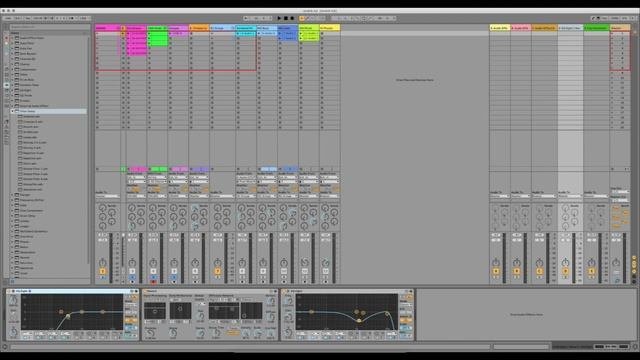Toggle the yellow return track's activator
This screenshot has width=640, height=360.
coord(496,271)
